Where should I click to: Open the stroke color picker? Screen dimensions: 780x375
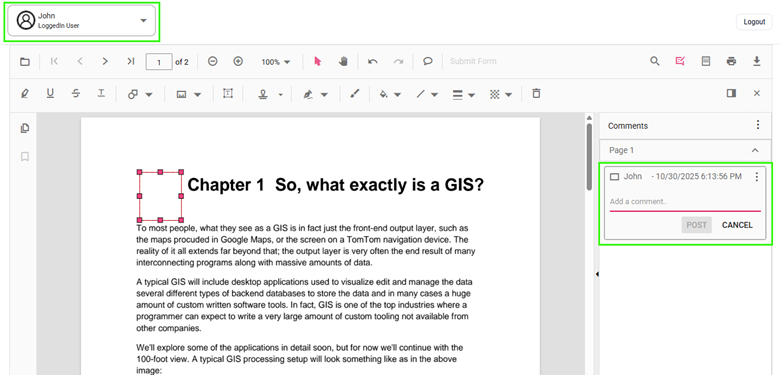click(427, 94)
